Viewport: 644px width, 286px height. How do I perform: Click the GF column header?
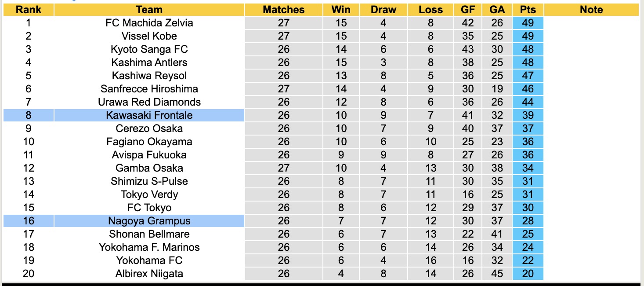coord(468,10)
